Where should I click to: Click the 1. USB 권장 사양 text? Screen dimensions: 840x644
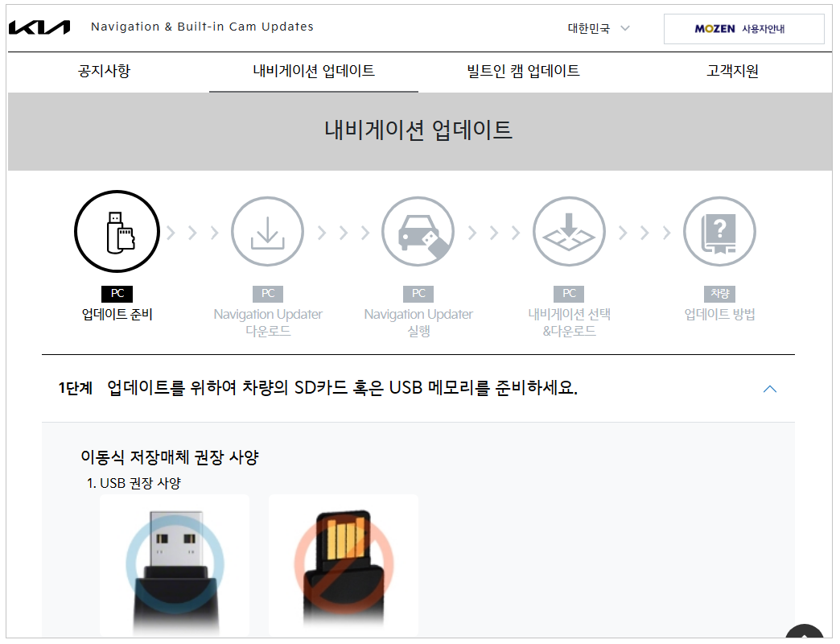pyautogui.click(x=134, y=483)
